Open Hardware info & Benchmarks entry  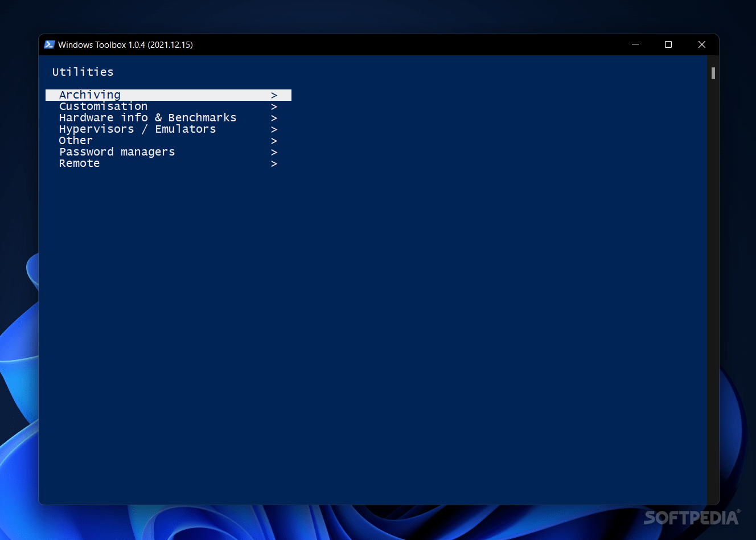[169, 118]
